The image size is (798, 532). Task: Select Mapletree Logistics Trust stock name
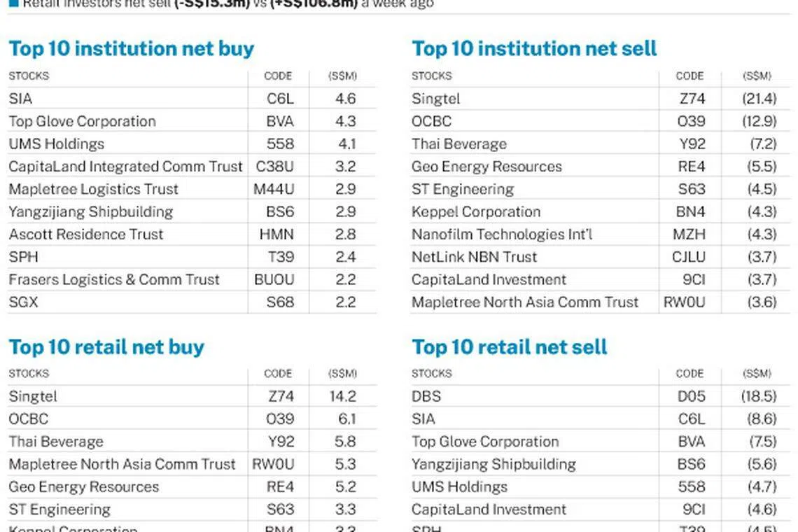(93, 189)
